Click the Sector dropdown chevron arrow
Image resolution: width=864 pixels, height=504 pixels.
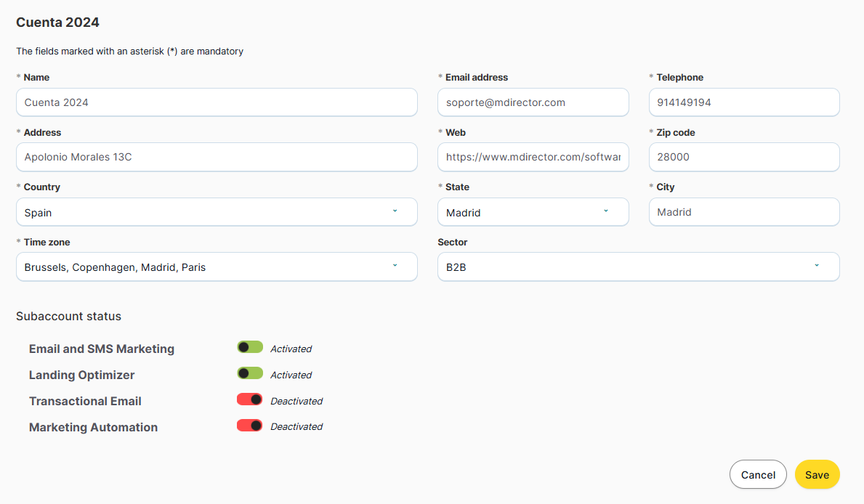pyautogui.click(x=816, y=266)
